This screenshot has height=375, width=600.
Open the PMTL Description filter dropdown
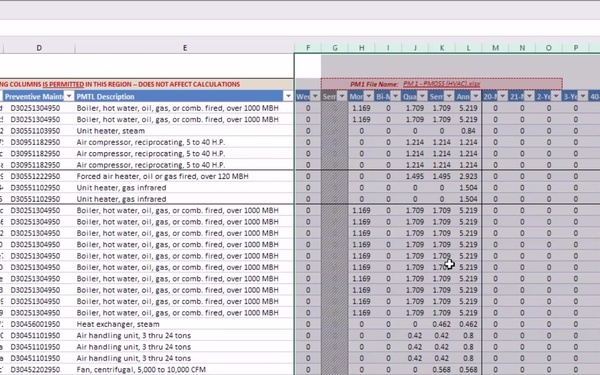(288, 96)
